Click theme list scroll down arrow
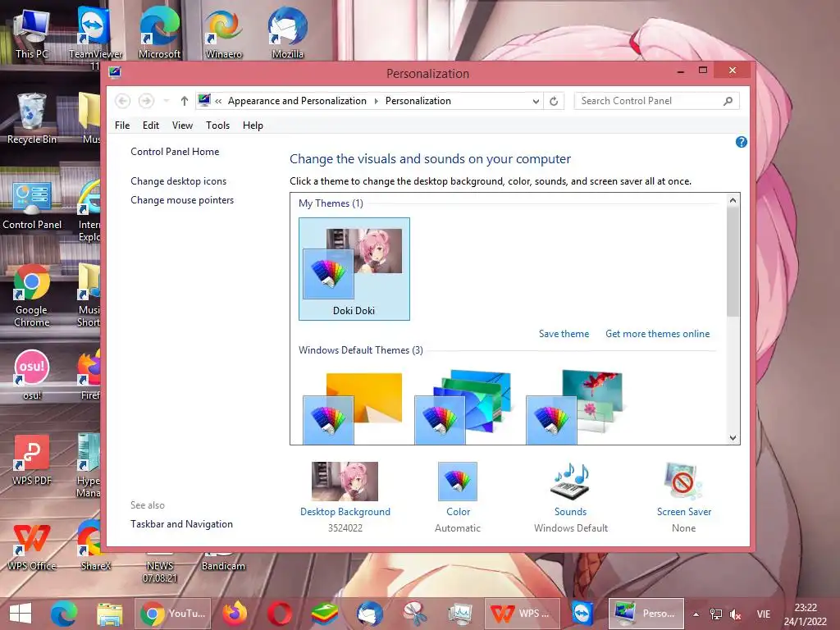The image size is (840, 630). (733, 438)
